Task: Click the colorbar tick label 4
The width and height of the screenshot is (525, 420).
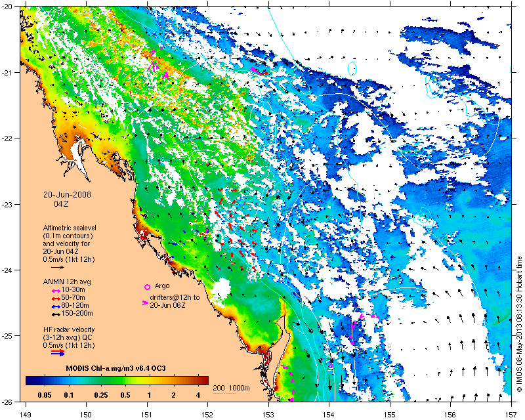Action: [198, 395]
